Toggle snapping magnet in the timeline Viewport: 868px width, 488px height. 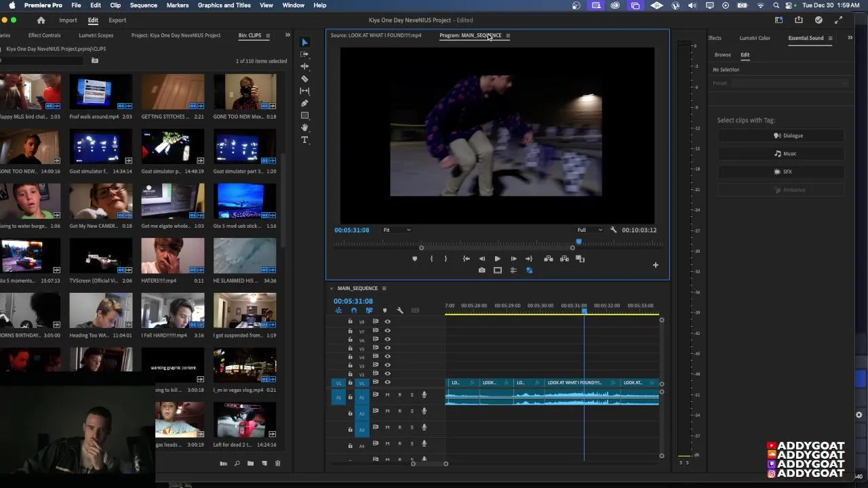tap(353, 310)
